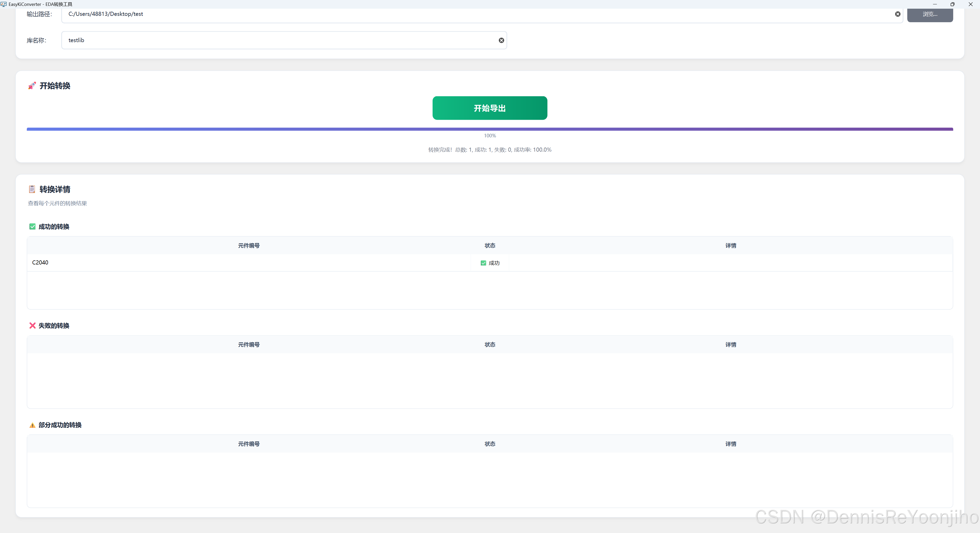This screenshot has width=980, height=533.
Task: Click the testlib library name field
Action: coord(266,40)
